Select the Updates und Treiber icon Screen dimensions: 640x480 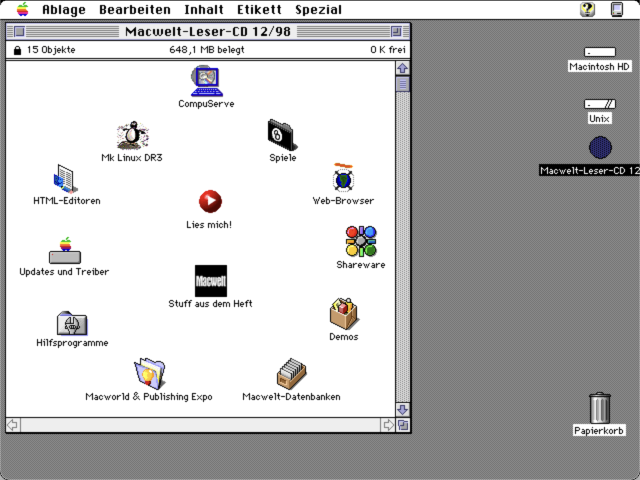[65, 250]
